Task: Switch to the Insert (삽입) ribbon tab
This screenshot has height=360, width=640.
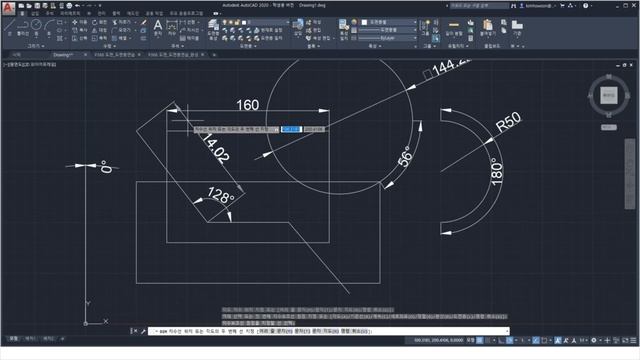Action: click(35, 13)
